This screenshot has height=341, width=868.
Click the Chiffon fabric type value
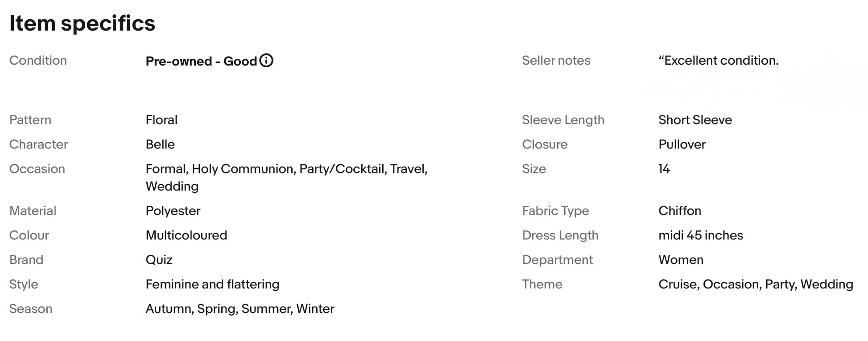point(680,211)
